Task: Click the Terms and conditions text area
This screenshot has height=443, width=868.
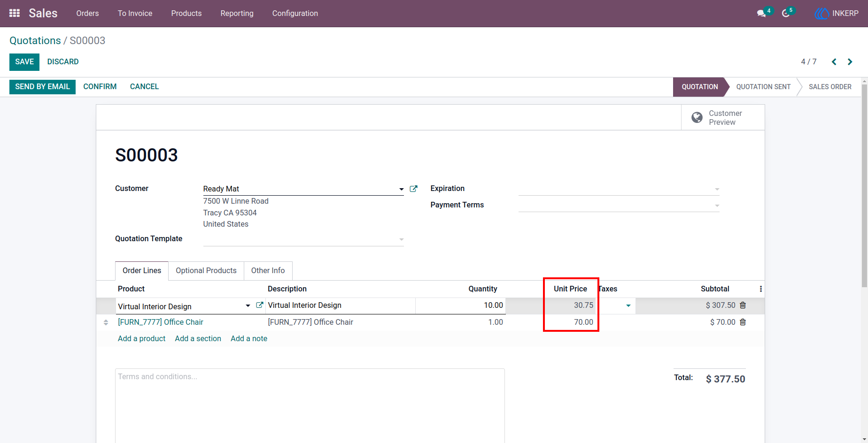Action: pos(310,405)
